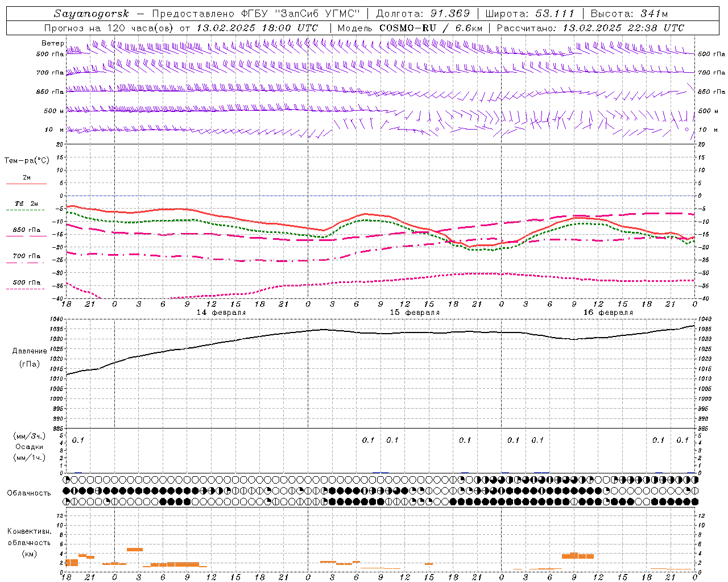Click the "Td 2м" dew point legend entry
The image size is (728, 582).
point(26,203)
